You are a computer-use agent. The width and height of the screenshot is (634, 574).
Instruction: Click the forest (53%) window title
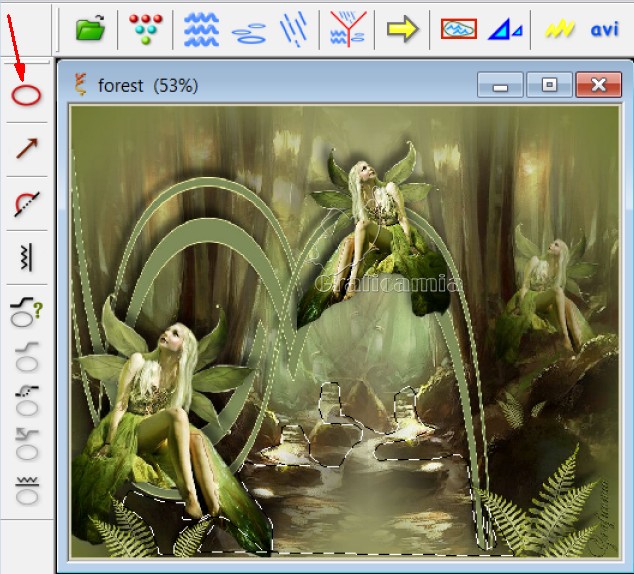click(148, 86)
